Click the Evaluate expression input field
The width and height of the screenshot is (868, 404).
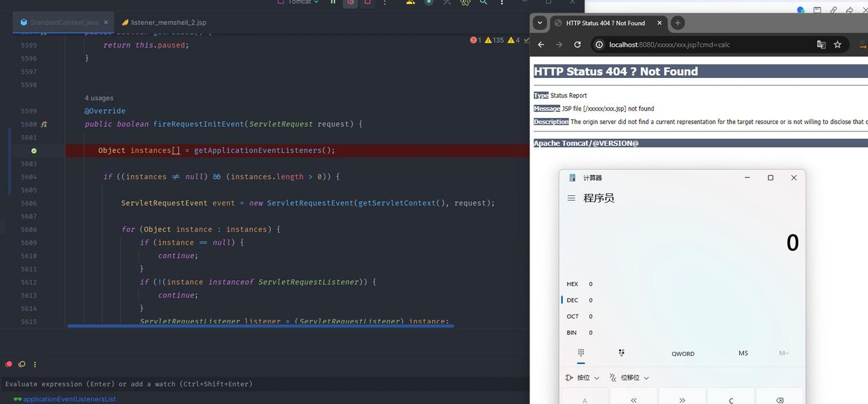[x=264, y=384]
